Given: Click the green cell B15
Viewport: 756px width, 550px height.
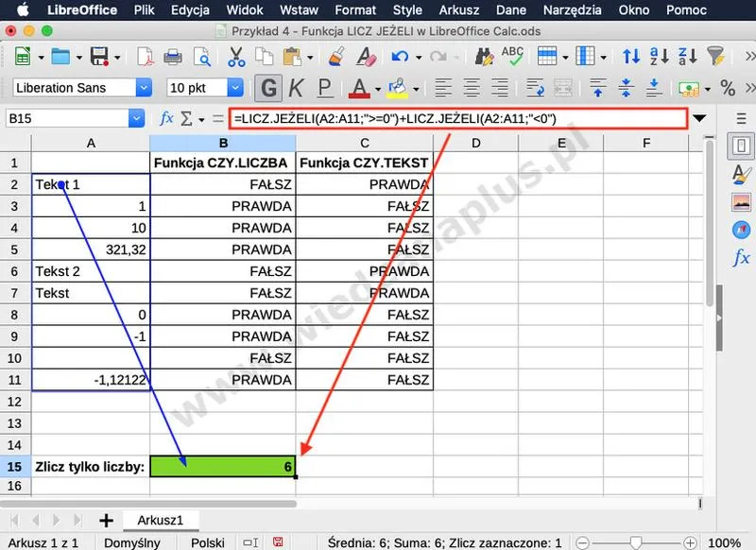Looking at the screenshot, I should click(x=223, y=467).
